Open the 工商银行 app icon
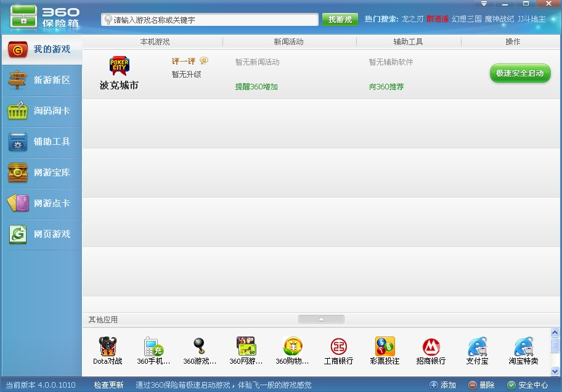 (x=339, y=346)
